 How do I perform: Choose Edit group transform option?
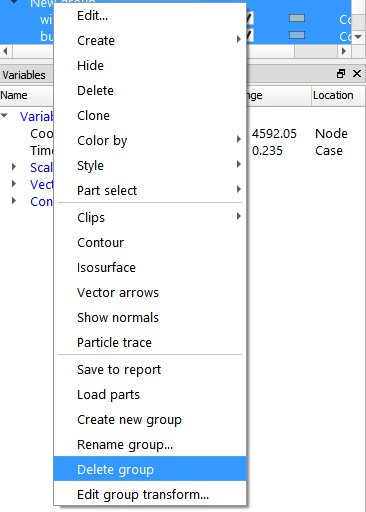tap(150, 494)
